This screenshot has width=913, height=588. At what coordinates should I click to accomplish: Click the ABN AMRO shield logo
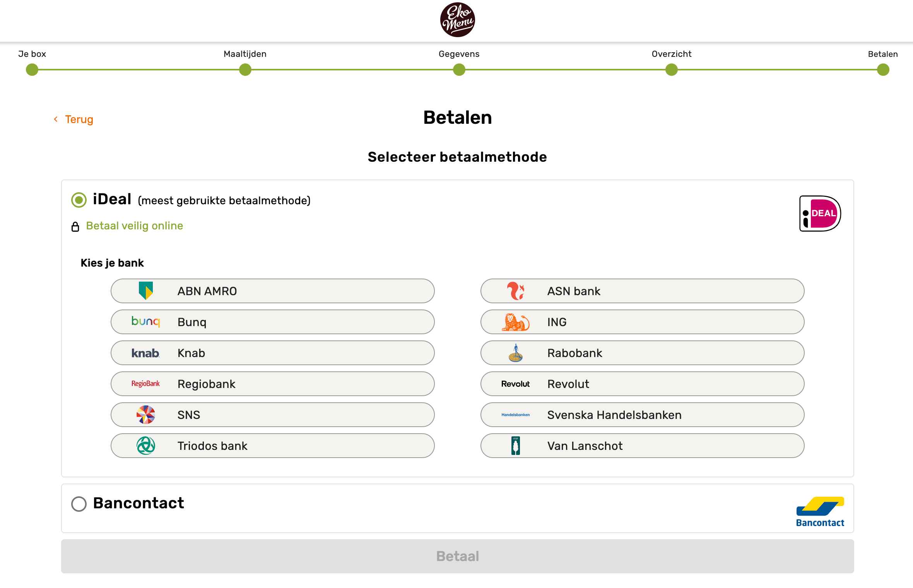146,291
